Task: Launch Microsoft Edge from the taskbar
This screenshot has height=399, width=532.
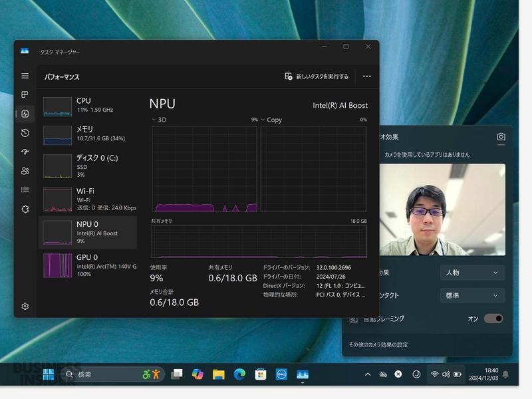Action: [x=239, y=374]
